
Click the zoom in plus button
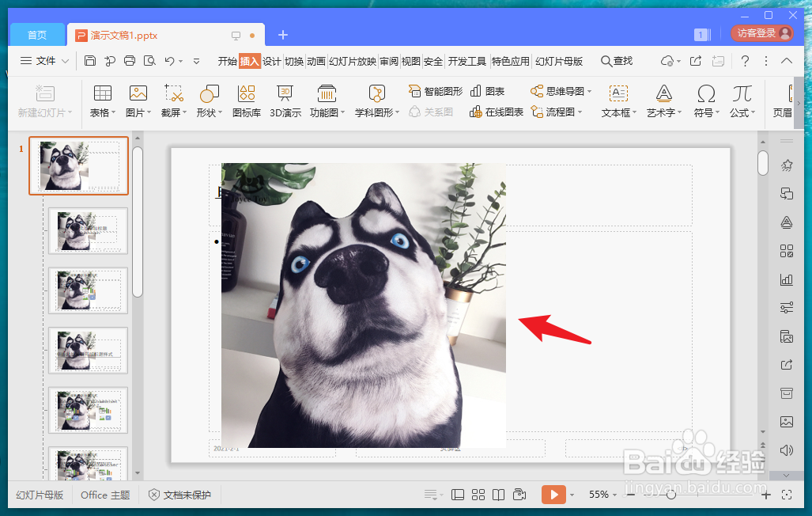[x=766, y=495]
